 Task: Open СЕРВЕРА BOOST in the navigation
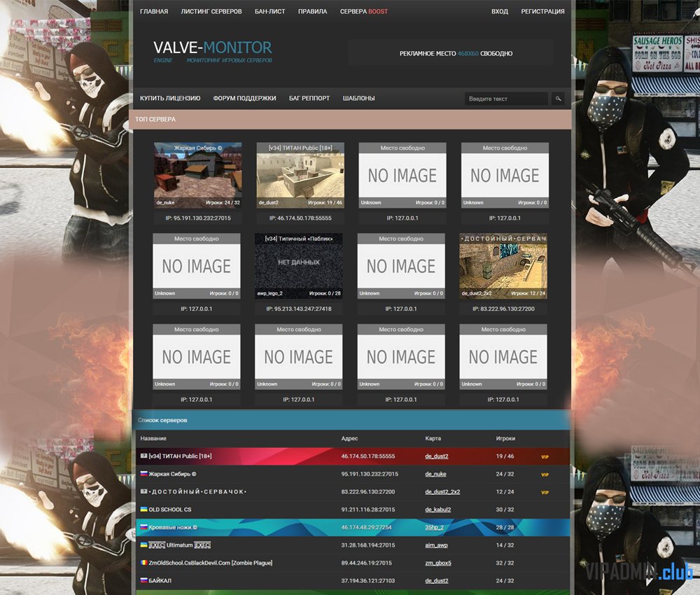click(x=364, y=12)
